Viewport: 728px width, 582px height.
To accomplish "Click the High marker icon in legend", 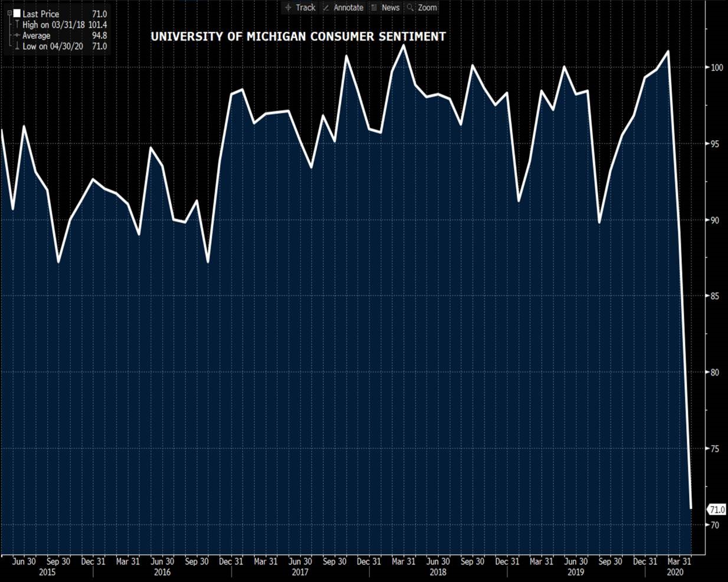I will click(x=17, y=25).
